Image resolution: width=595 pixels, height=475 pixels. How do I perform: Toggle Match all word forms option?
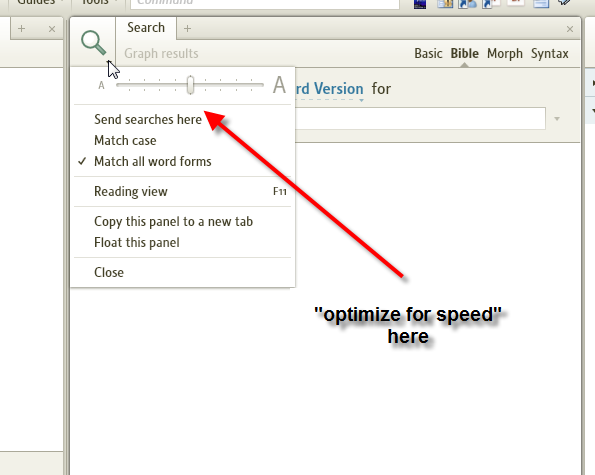(153, 161)
